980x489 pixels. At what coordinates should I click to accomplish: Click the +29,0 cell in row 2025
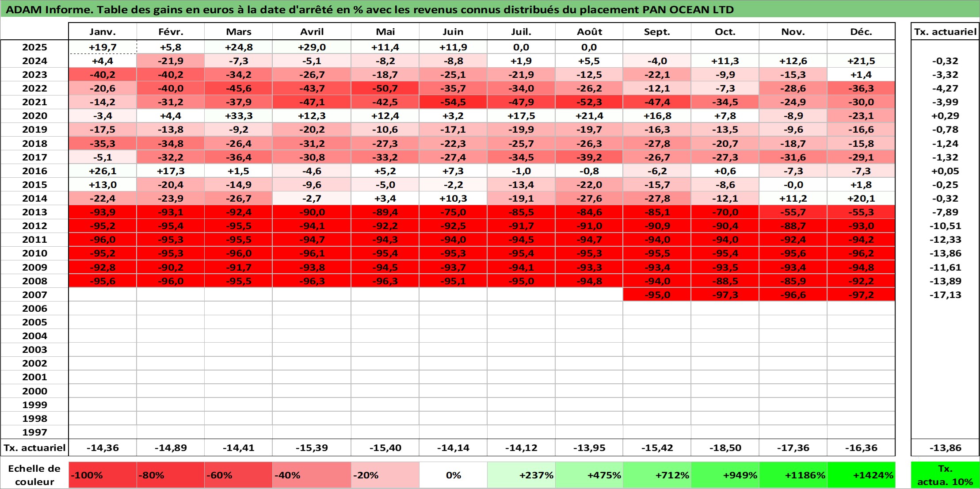pyautogui.click(x=312, y=47)
